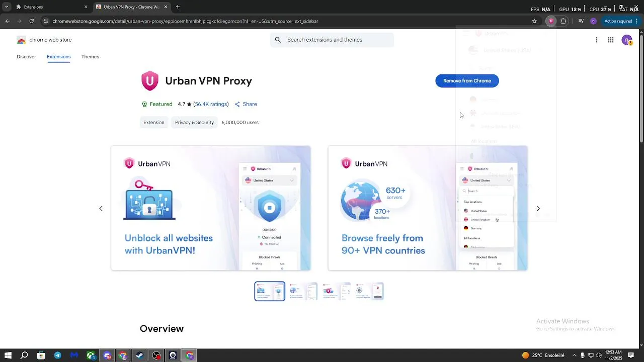644x362 pixels.
Task: Select the first carousel thumbnail
Action: tap(270, 291)
